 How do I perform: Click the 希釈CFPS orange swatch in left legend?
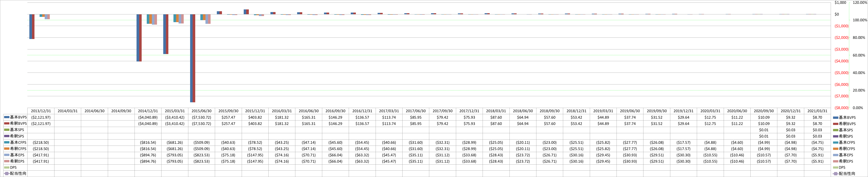[7, 149]
